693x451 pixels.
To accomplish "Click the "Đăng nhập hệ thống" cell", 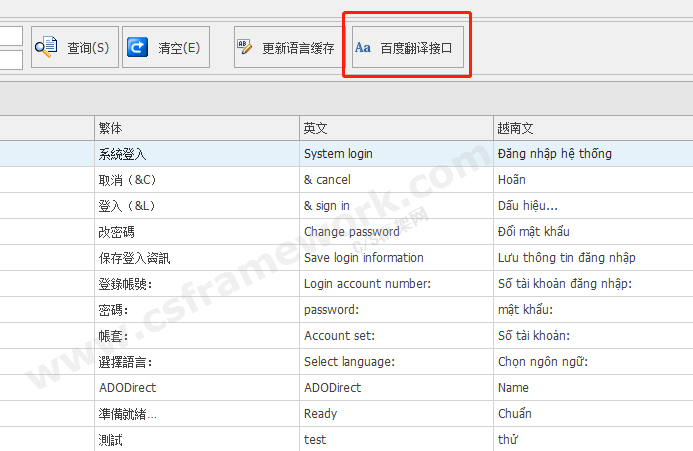I will (554, 154).
